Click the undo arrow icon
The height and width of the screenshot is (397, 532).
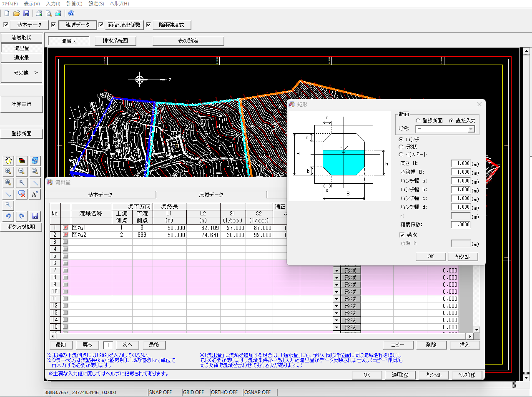coord(8,216)
